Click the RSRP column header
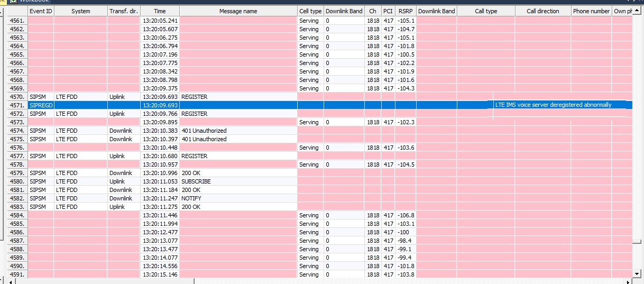The width and height of the screenshot is (644, 284). [406, 11]
